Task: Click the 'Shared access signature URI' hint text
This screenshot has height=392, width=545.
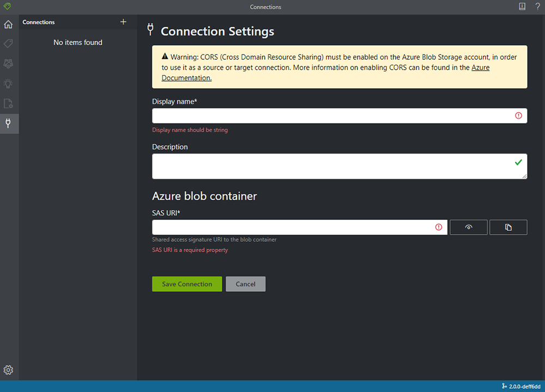Action: [x=214, y=240]
